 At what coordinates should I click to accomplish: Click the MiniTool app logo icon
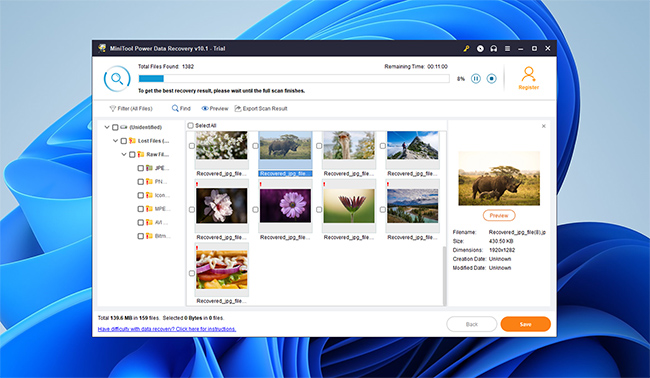(x=102, y=48)
